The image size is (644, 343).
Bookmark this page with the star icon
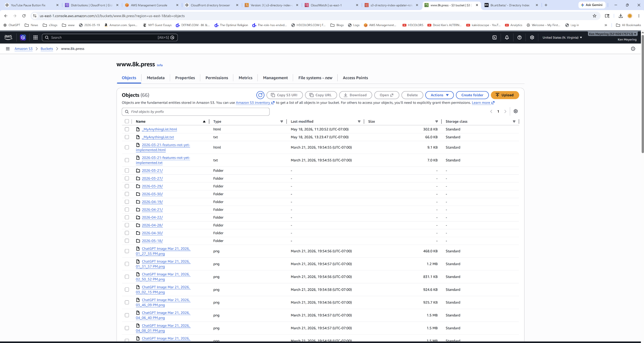coord(594,16)
